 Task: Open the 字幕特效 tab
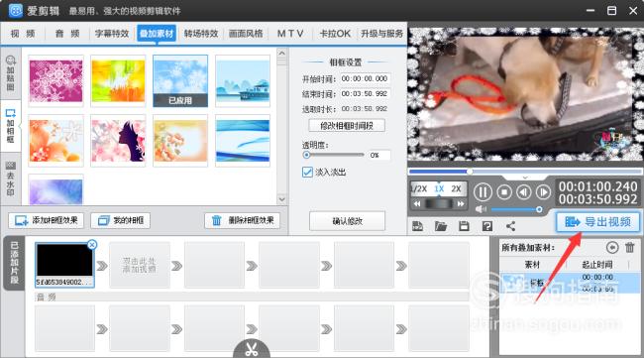tap(112, 34)
